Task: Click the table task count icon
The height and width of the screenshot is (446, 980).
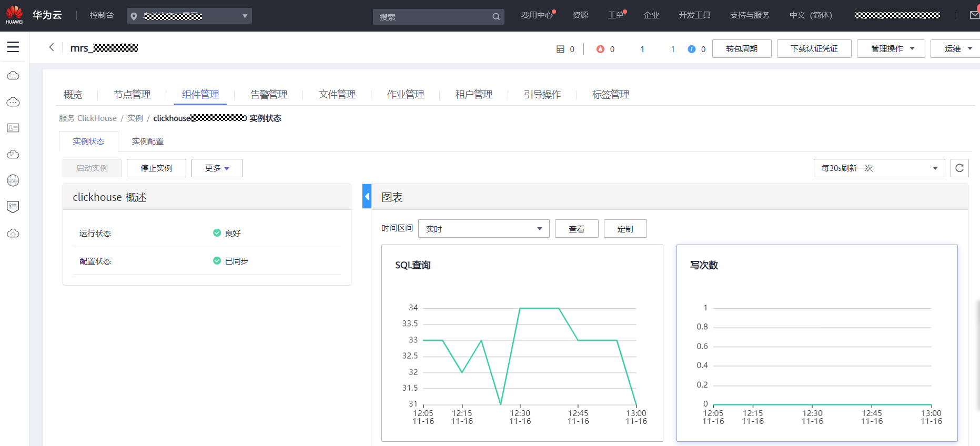Action: tap(560, 49)
